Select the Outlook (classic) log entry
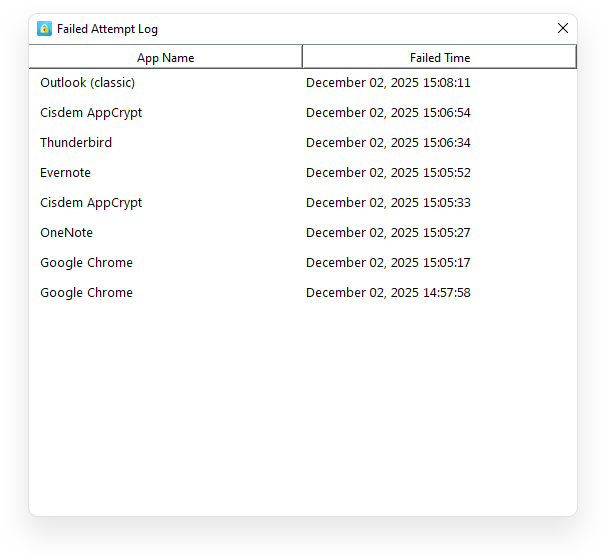The image size is (606, 560). [88, 83]
